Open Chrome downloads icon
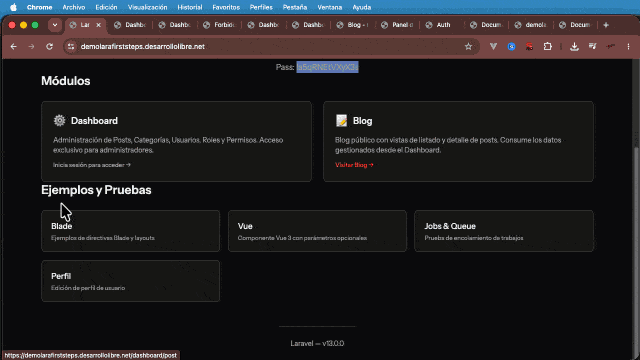This screenshot has width=640, height=360. 574,47
